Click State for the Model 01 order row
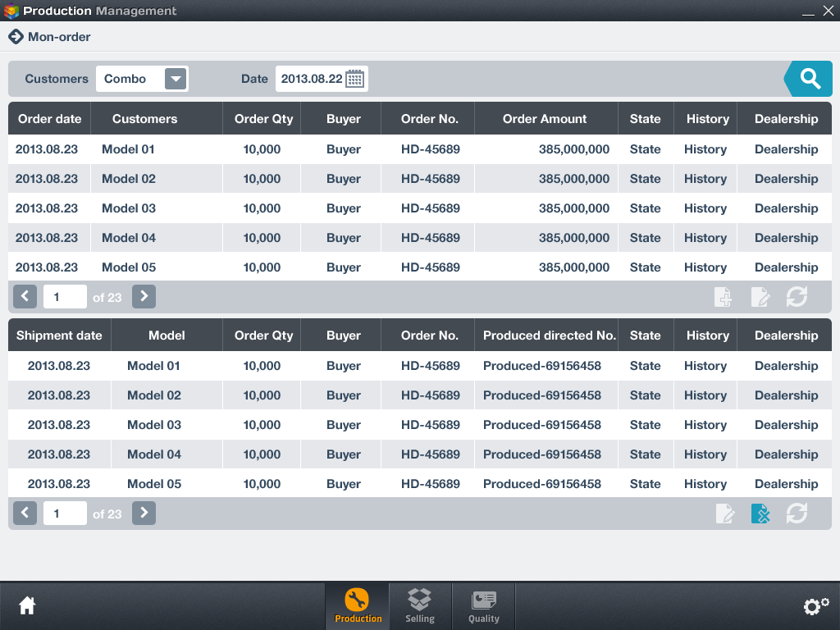Image resolution: width=840 pixels, height=630 pixels. coord(645,149)
